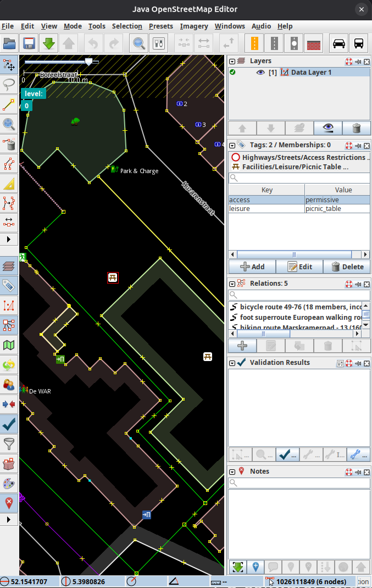This screenshot has height=588, width=372.
Task: Click the car transport preset icon
Action: (339, 43)
